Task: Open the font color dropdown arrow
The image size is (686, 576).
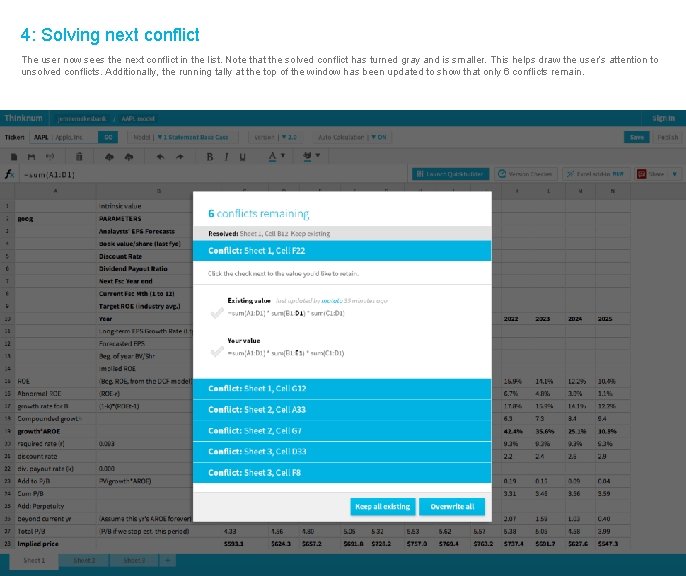Action: (283, 155)
